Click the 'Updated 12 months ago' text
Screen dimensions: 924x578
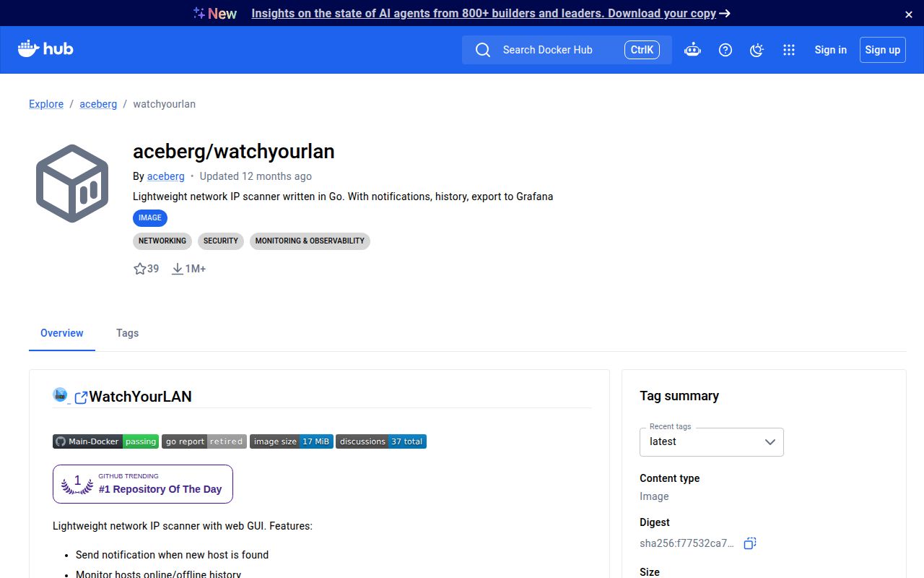[x=256, y=176]
